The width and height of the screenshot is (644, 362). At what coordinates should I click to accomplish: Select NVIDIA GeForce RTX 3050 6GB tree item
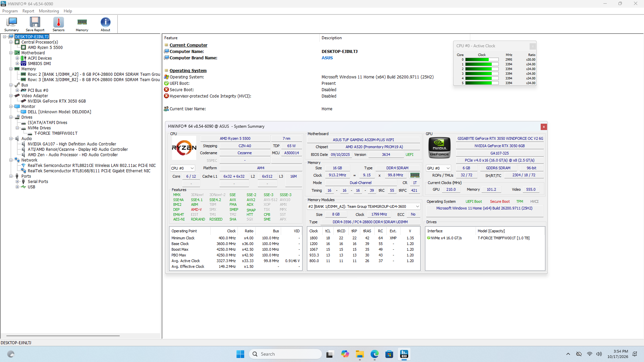57,101
